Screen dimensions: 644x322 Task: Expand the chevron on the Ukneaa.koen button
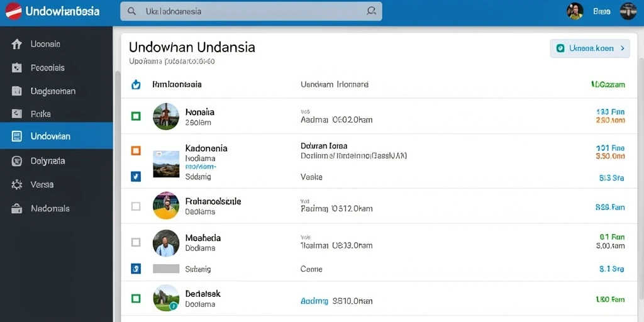point(622,48)
